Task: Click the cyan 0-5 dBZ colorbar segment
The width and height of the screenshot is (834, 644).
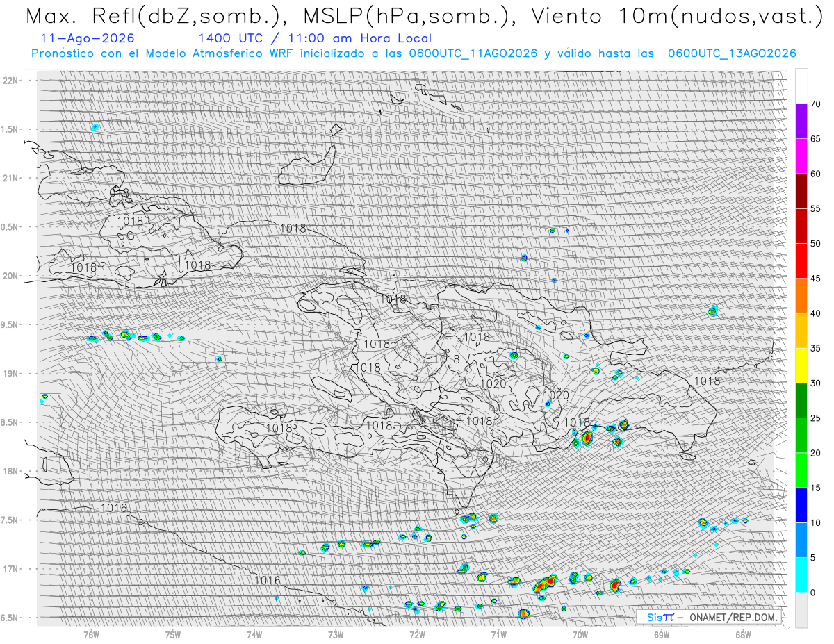Action: (801, 575)
